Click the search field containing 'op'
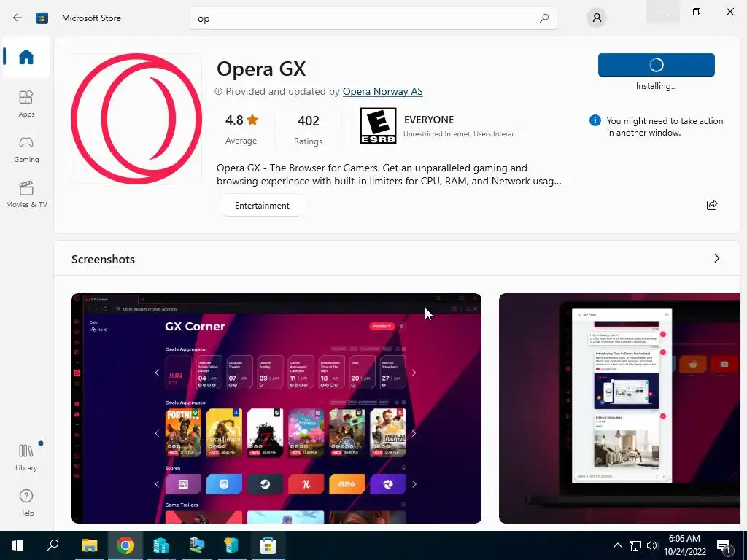Image resolution: width=747 pixels, height=560 pixels. tap(373, 18)
